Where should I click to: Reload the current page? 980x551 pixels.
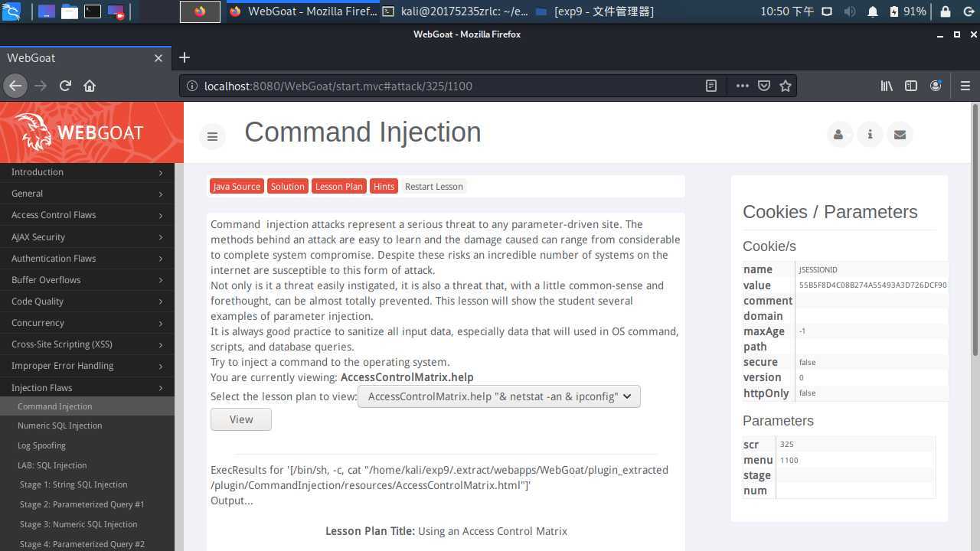coord(65,86)
